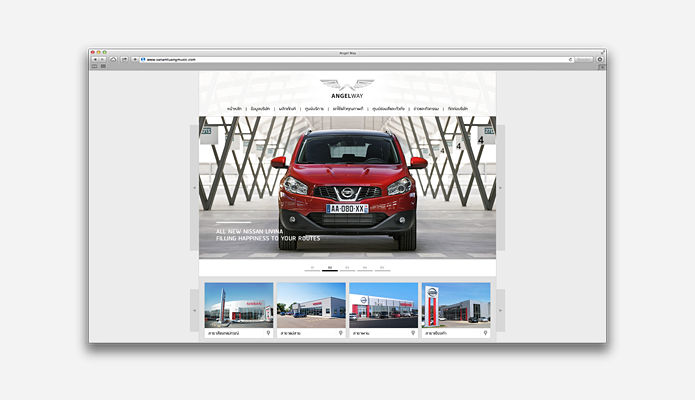Open the seventh Thai item in the site navigation

point(426,109)
